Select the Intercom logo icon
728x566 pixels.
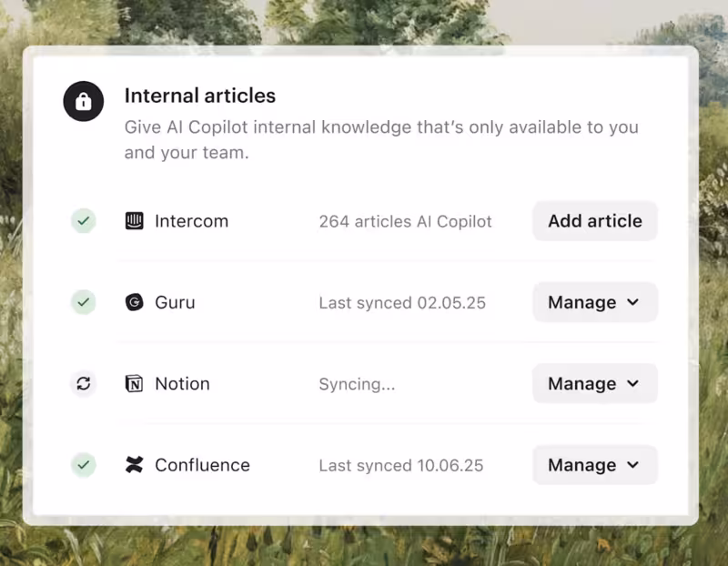(x=134, y=220)
